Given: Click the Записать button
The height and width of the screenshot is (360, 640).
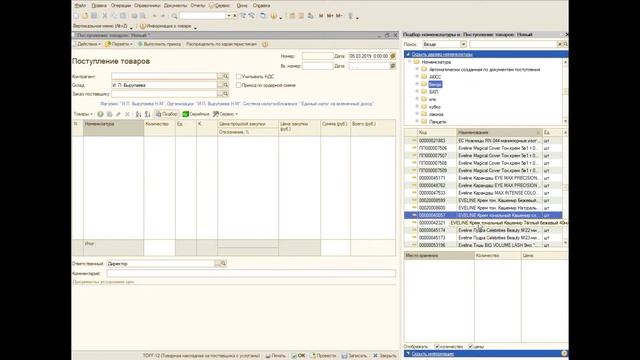Looking at the screenshot, I should pyautogui.click(x=354, y=356).
